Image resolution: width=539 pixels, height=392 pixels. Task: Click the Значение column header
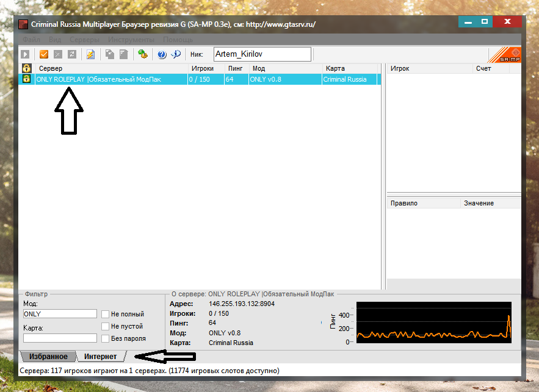point(491,203)
